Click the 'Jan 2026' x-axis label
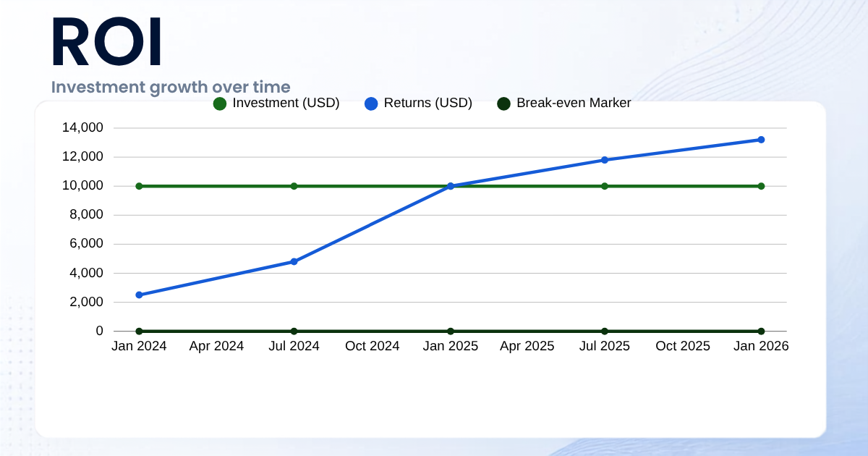Viewport: 868px width, 456px height. [761, 346]
